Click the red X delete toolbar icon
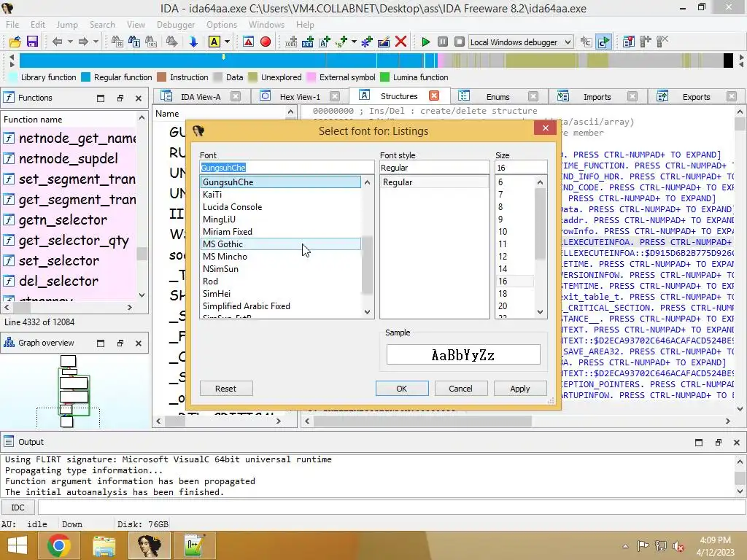This screenshot has height=560, width=747. coord(401,42)
